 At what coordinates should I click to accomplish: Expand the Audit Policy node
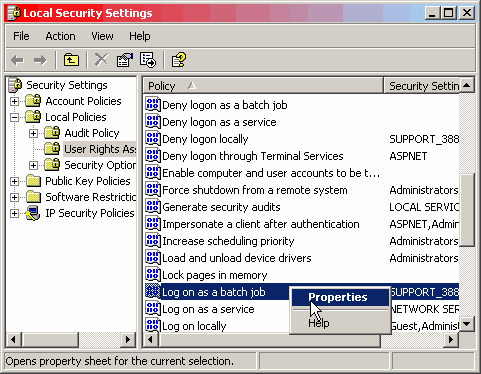[33, 133]
